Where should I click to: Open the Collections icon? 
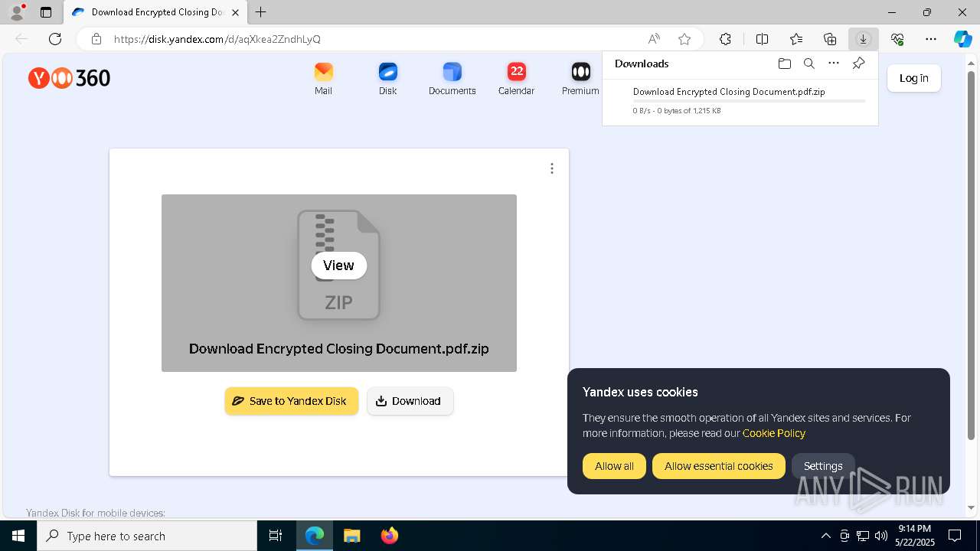(830, 39)
